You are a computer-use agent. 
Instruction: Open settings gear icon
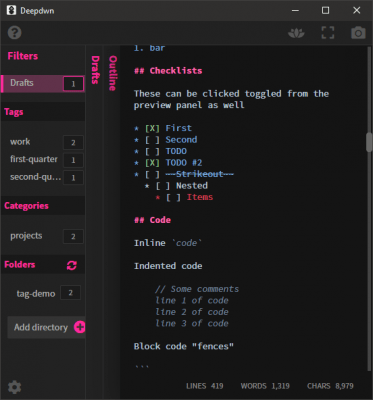click(14, 387)
